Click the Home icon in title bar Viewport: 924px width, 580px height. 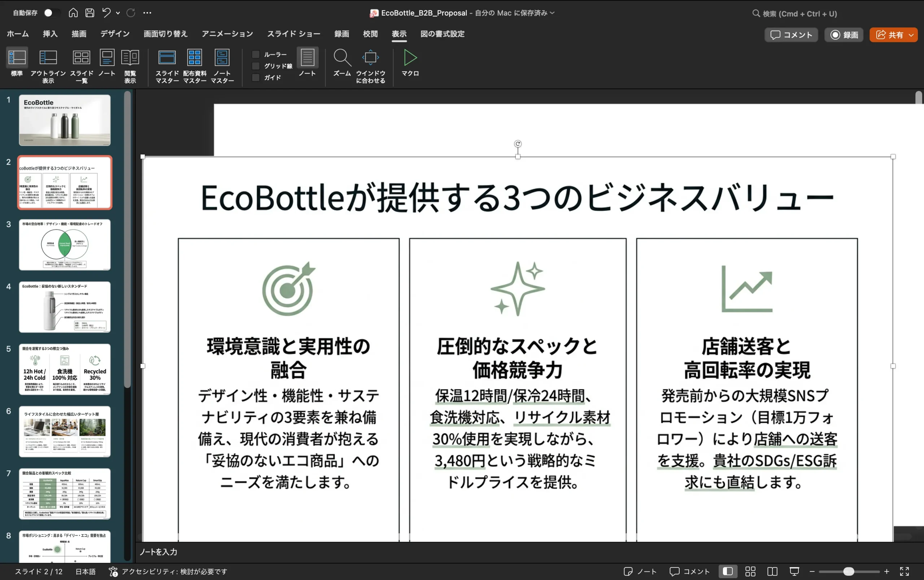tap(73, 13)
